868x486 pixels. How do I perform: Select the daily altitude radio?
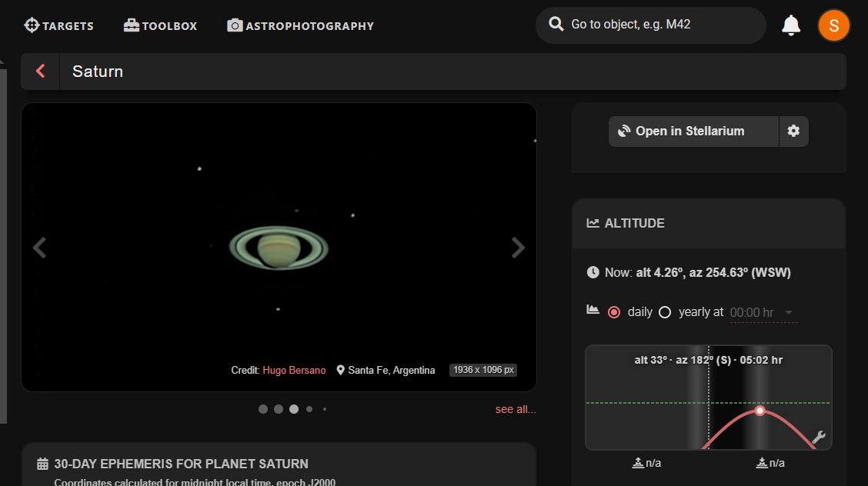coord(614,312)
